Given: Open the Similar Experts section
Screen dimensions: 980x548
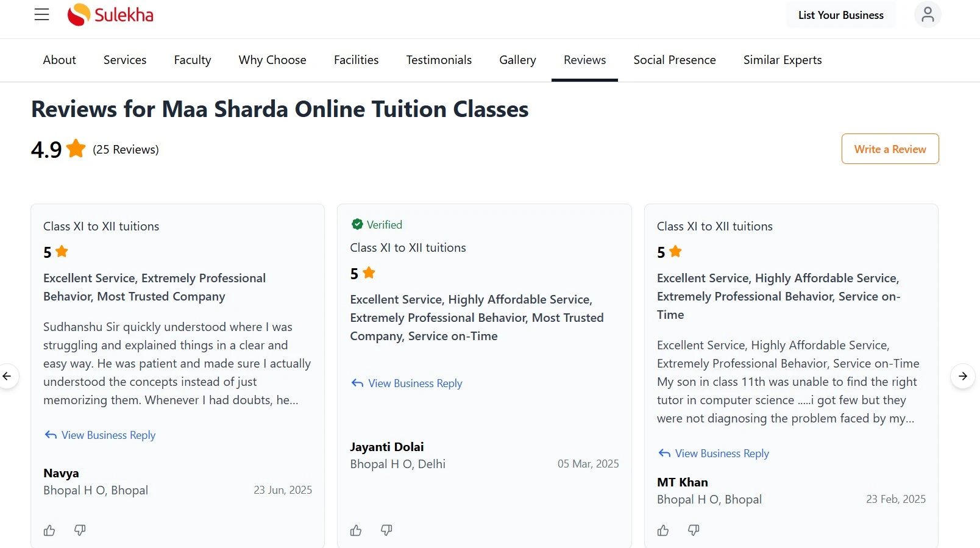Looking at the screenshot, I should [782, 60].
